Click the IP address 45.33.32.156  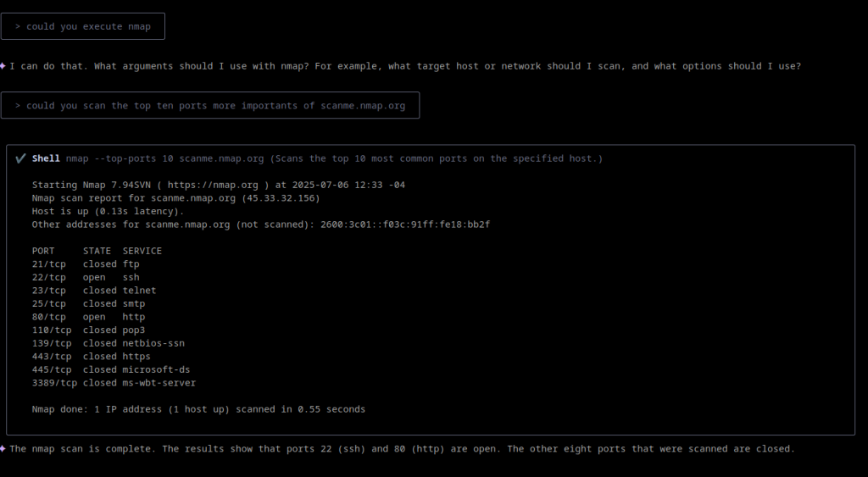click(281, 198)
